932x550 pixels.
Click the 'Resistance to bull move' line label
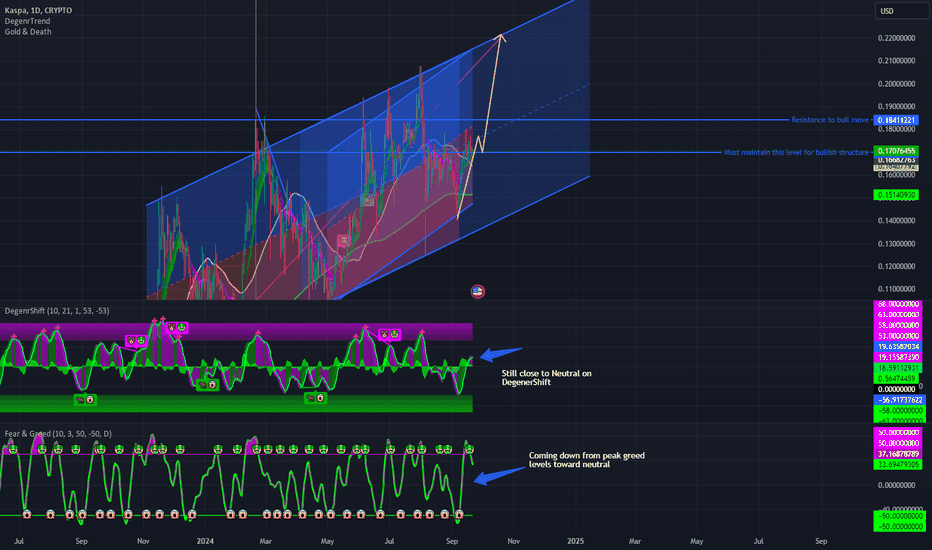[x=830, y=120]
